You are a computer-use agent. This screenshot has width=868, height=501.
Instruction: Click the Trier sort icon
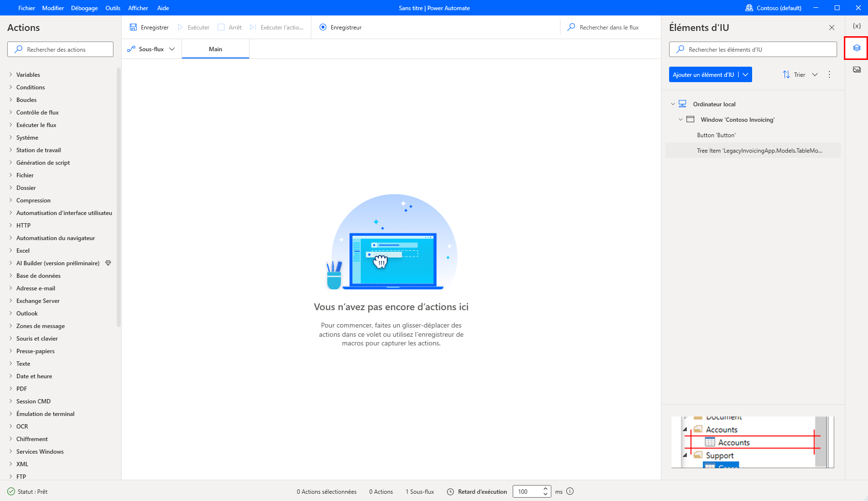[x=786, y=74]
